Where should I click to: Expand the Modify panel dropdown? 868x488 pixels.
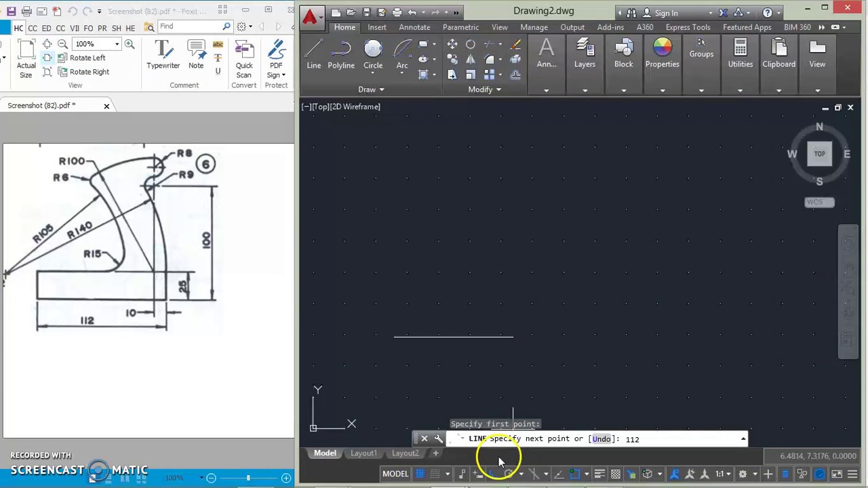pyautogui.click(x=485, y=89)
